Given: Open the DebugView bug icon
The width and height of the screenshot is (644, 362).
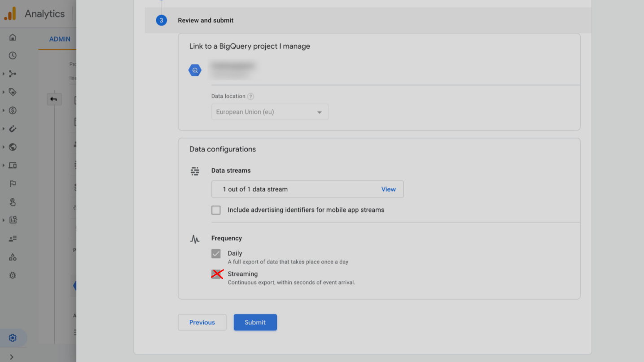Looking at the screenshot, I should coord(13,275).
